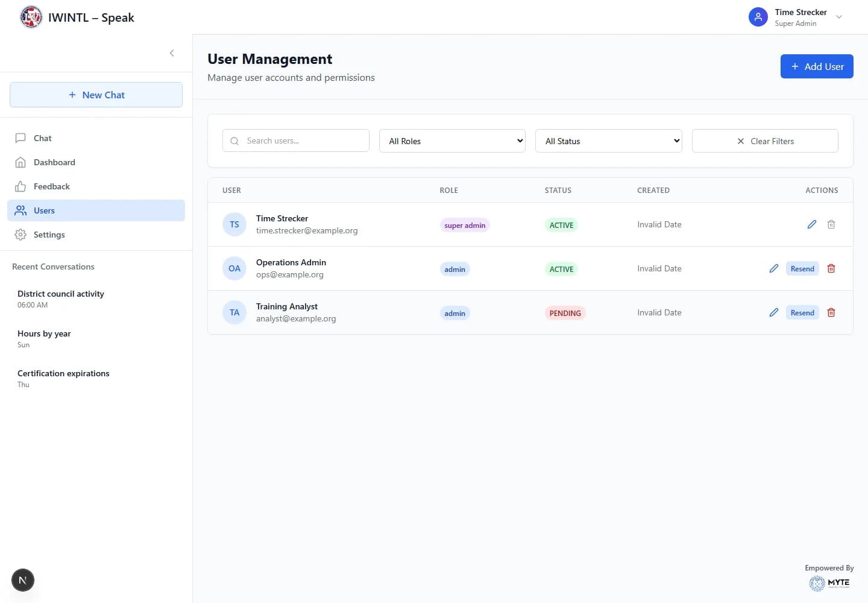Click Time Strecker's ACTIVE status badge
This screenshot has height=603, width=868.
point(561,225)
